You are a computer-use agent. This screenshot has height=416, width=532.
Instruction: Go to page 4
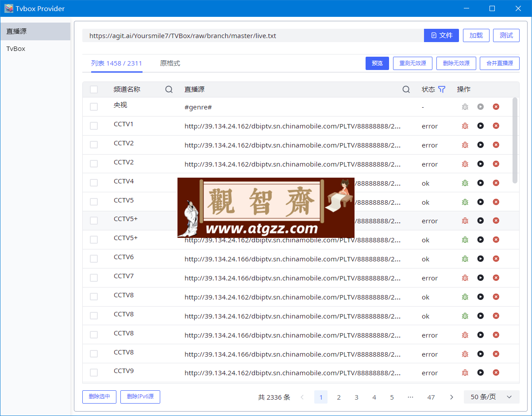click(x=374, y=397)
